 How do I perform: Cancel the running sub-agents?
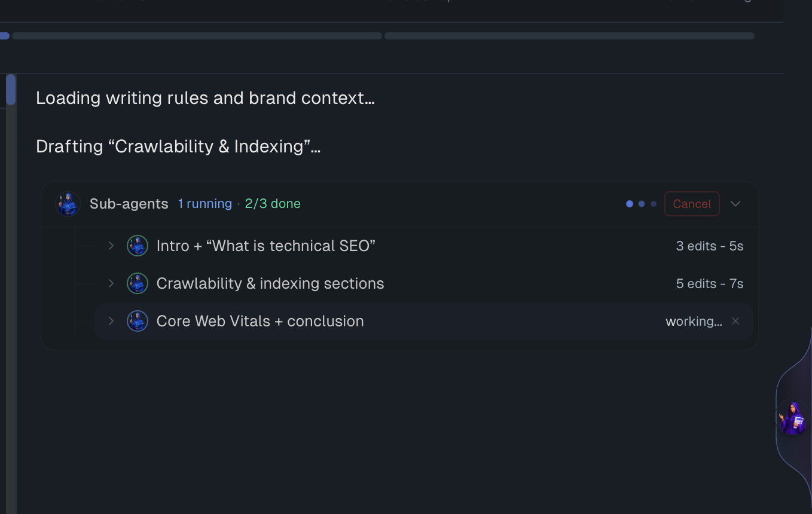point(692,204)
